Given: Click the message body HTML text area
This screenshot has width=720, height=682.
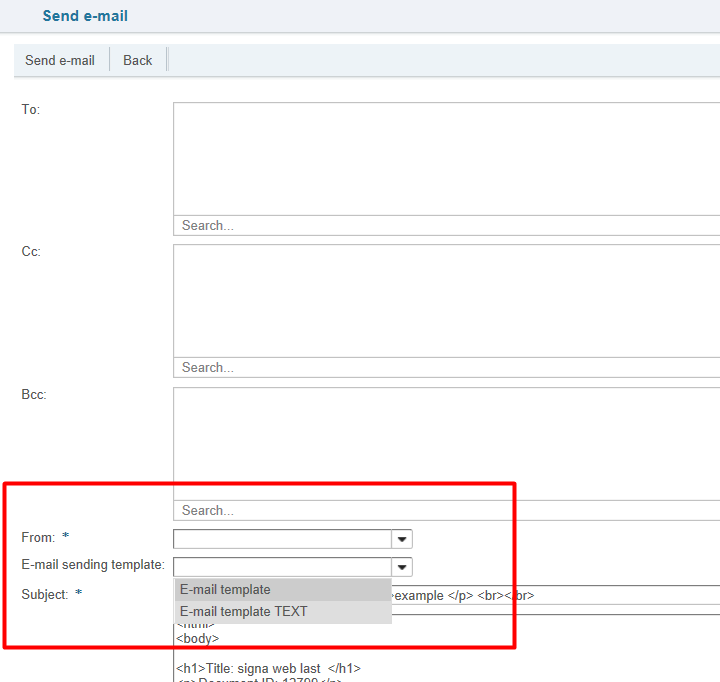Looking at the screenshot, I should click(x=450, y=650).
